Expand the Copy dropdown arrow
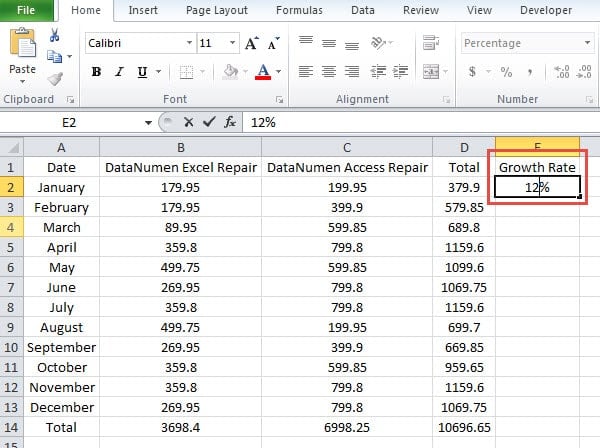Image resolution: width=600 pixels, height=448 pixels. coord(69,57)
